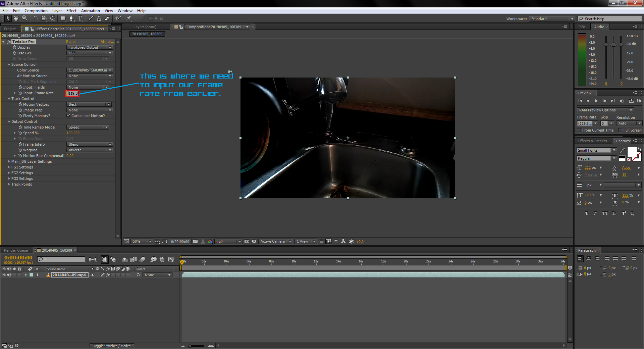This screenshot has height=349, width=644.
Task: Select the Pen tool
Action: [x=71, y=18]
